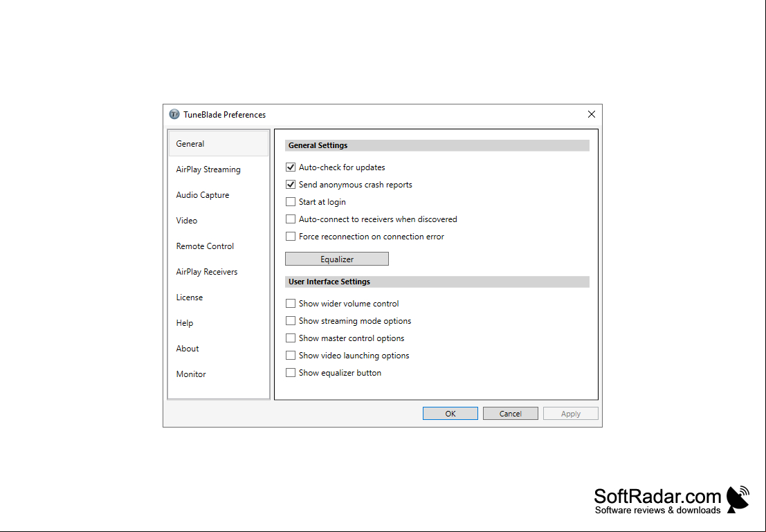Click the TuneBlade logo icon in title bar
The width and height of the screenshot is (766, 532).
pyautogui.click(x=174, y=114)
